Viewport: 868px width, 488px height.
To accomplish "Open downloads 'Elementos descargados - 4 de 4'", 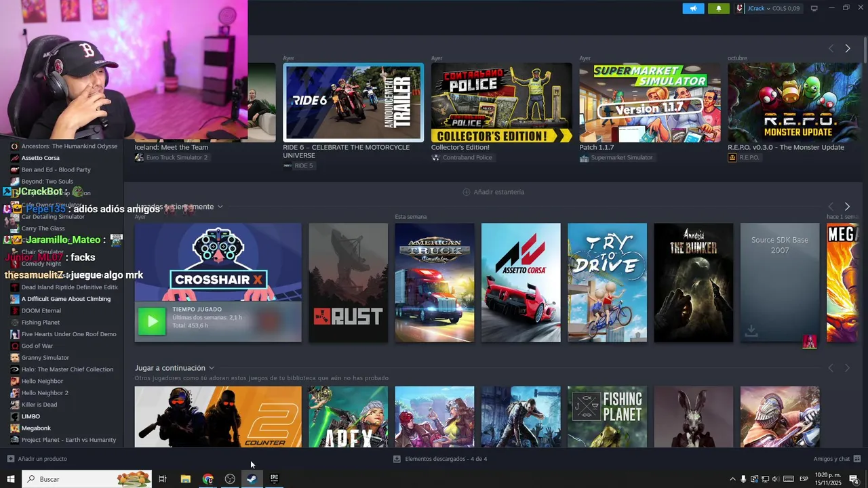I will 440,459.
